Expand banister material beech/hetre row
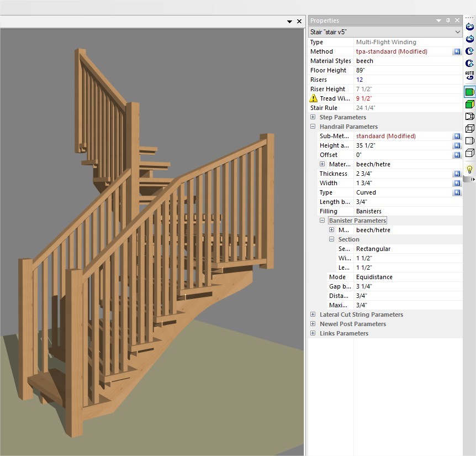 331,230
